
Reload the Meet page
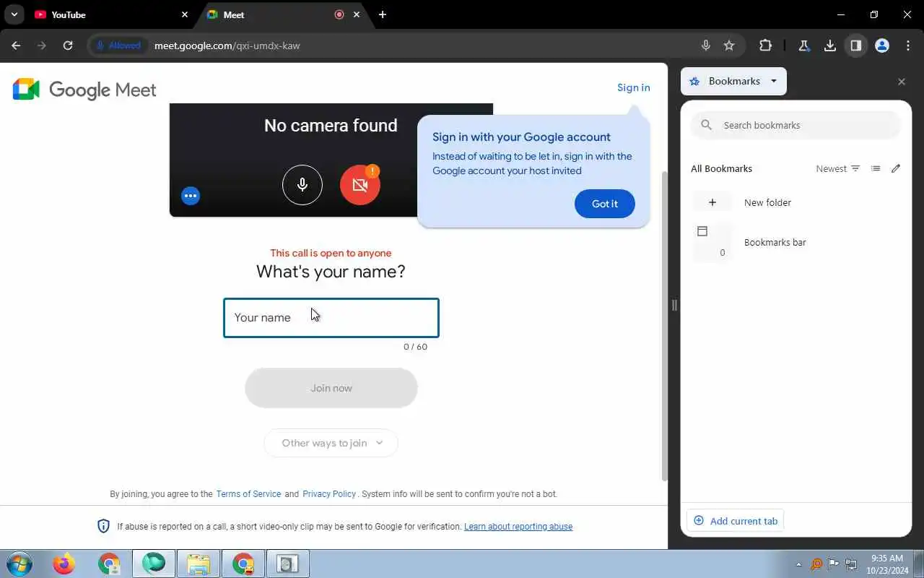[68, 46]
